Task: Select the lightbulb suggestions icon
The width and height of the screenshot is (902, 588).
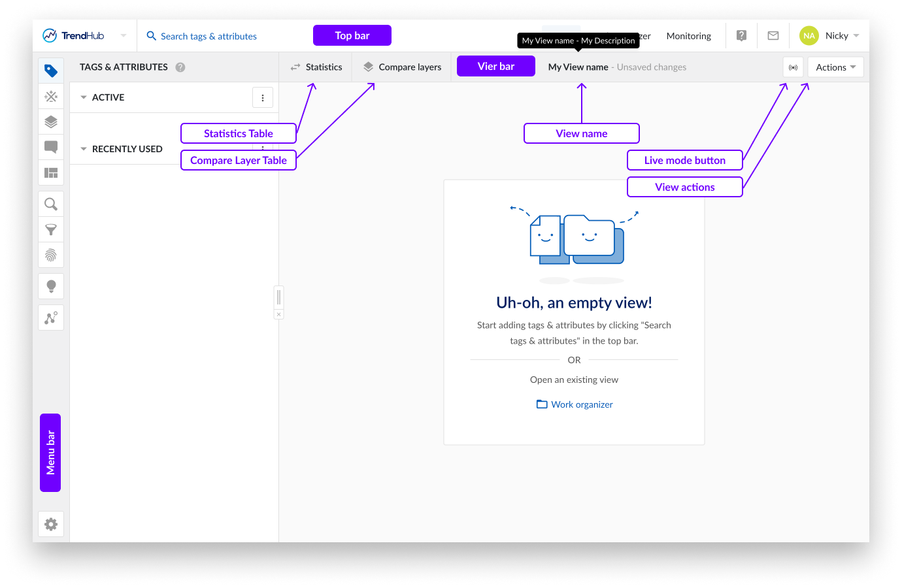Action: [x=51, y=286]
